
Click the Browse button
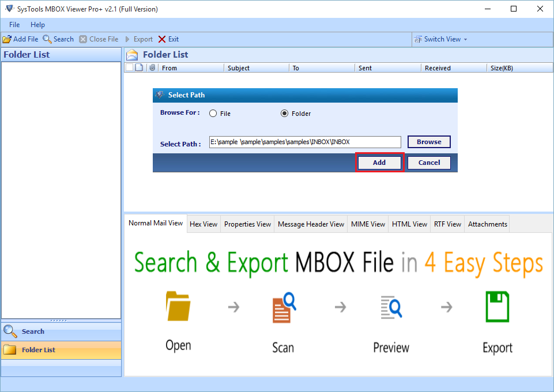coord(429,142)
